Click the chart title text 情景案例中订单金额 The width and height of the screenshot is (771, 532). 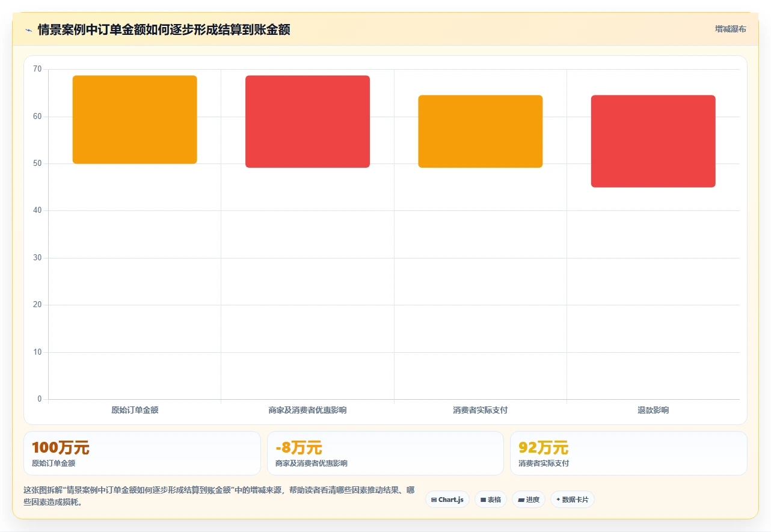click(x=164, y=29)
